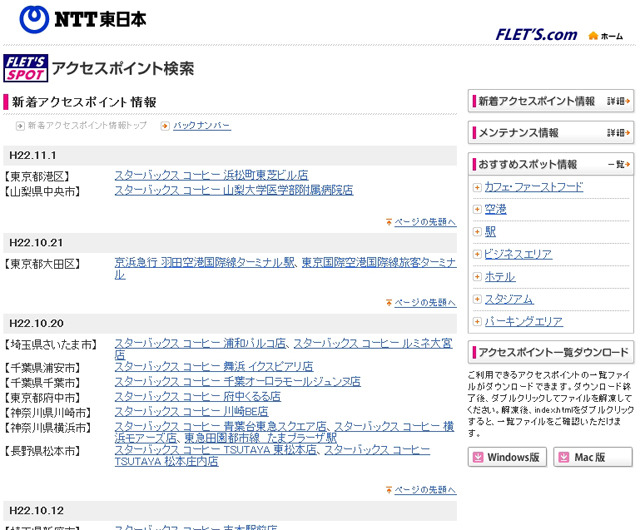Click アクセスポイント一覧ダウンロード heading
Screen dimensions: 640x530
(551, 352)
